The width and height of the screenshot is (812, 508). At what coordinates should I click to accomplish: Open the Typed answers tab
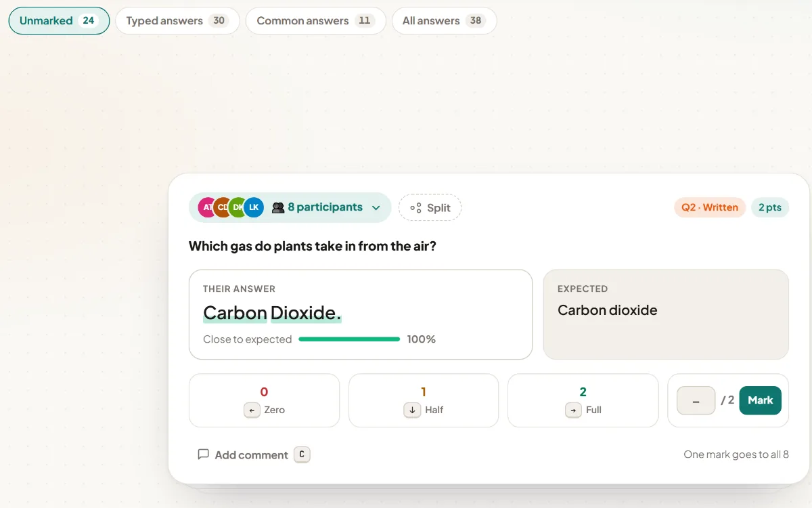coord(177,21)
